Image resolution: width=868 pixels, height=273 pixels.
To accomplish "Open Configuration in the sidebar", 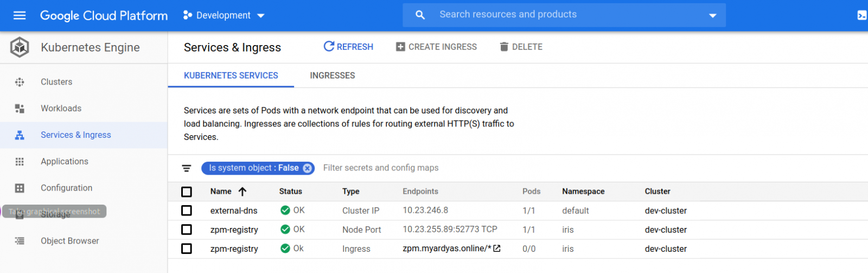I will (x=66, y=188).
